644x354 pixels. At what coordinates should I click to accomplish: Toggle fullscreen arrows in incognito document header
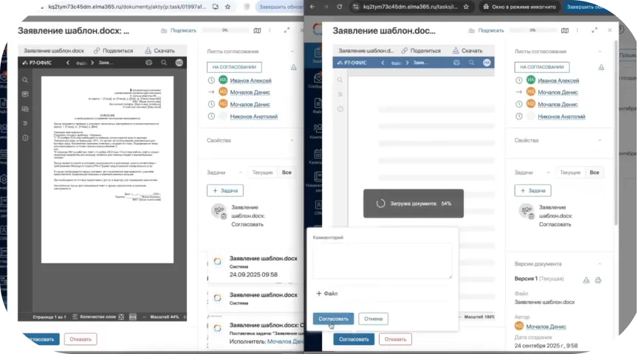click(x=595, y=31)
